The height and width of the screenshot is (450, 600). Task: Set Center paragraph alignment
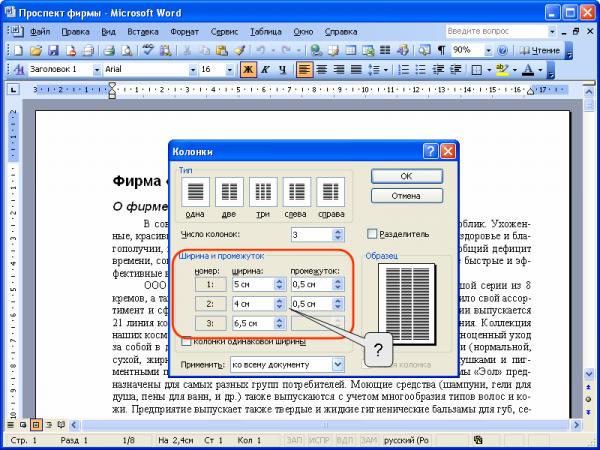pos(322,70)
